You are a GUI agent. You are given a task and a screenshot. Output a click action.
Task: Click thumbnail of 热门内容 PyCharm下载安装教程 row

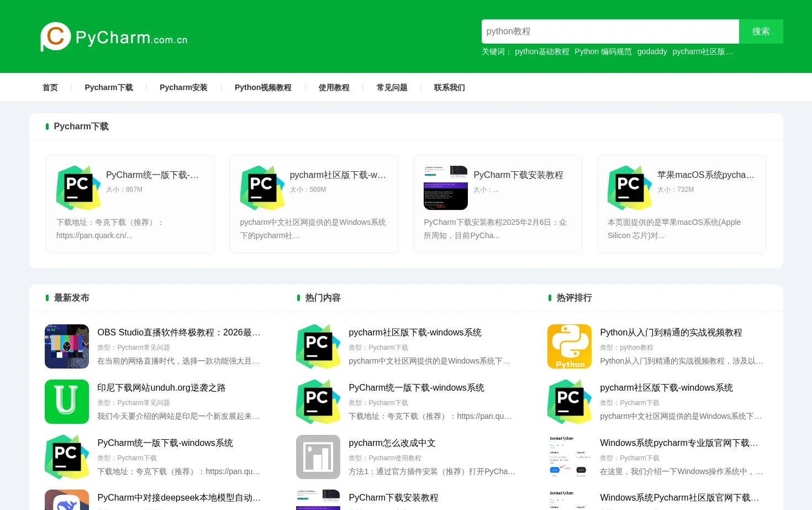(318, 500)
